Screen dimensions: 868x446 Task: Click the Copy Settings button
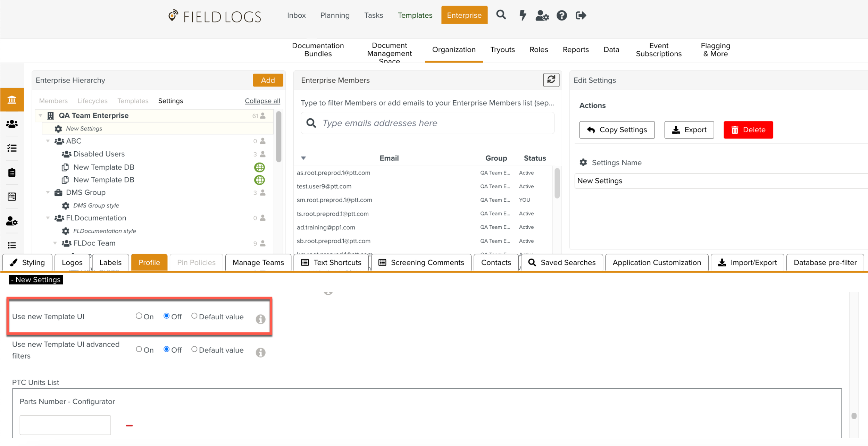(x=617, y=130)
